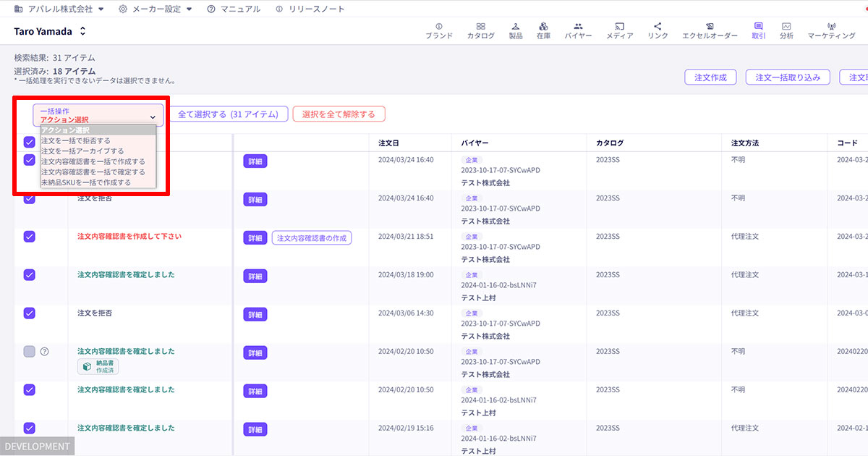
Task: Choose 注文内容確認書を一括で作成する option
Action: 98,162
